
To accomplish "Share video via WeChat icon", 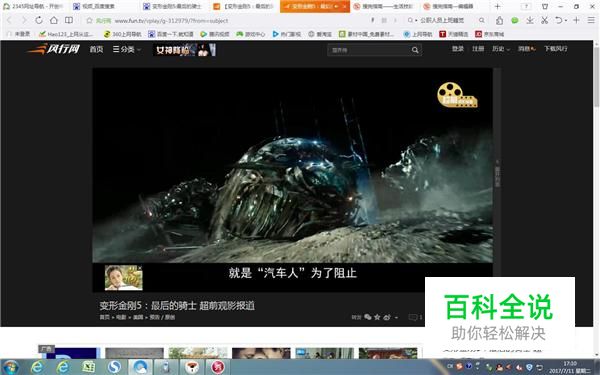I will point(368,317).
